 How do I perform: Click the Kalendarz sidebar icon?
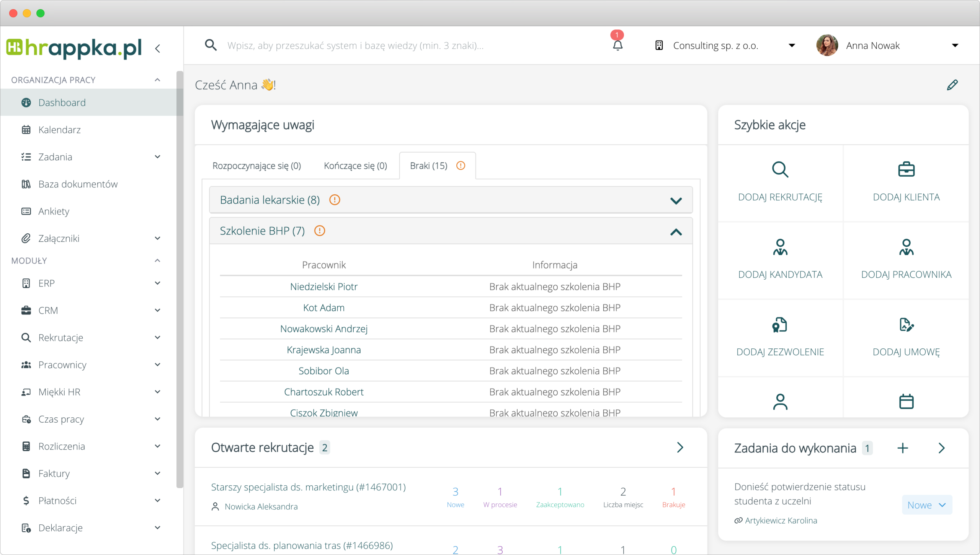(26, 130)
